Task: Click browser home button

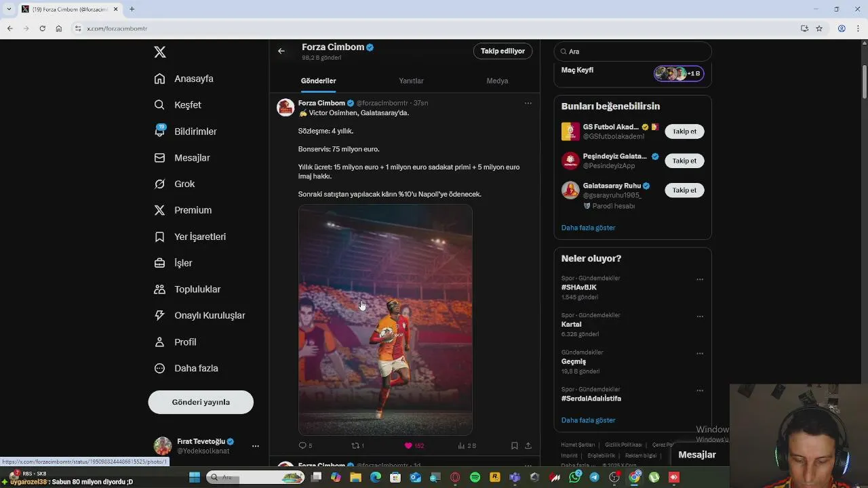Action: coord(59,28)
